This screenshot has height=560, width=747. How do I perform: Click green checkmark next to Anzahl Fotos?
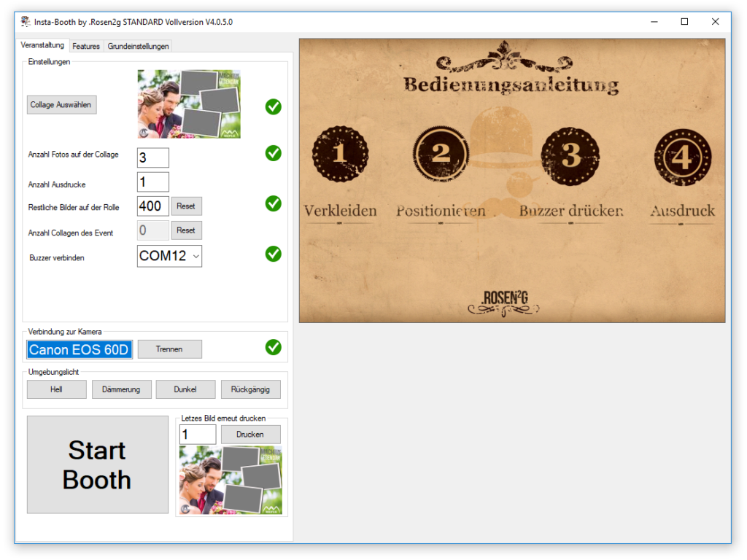[274, 153]
